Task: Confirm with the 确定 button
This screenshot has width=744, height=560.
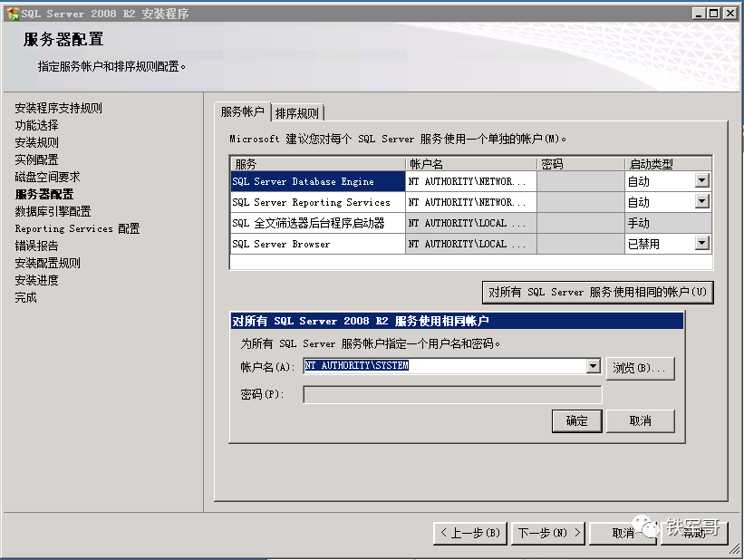Action: (x=577, y=421)
